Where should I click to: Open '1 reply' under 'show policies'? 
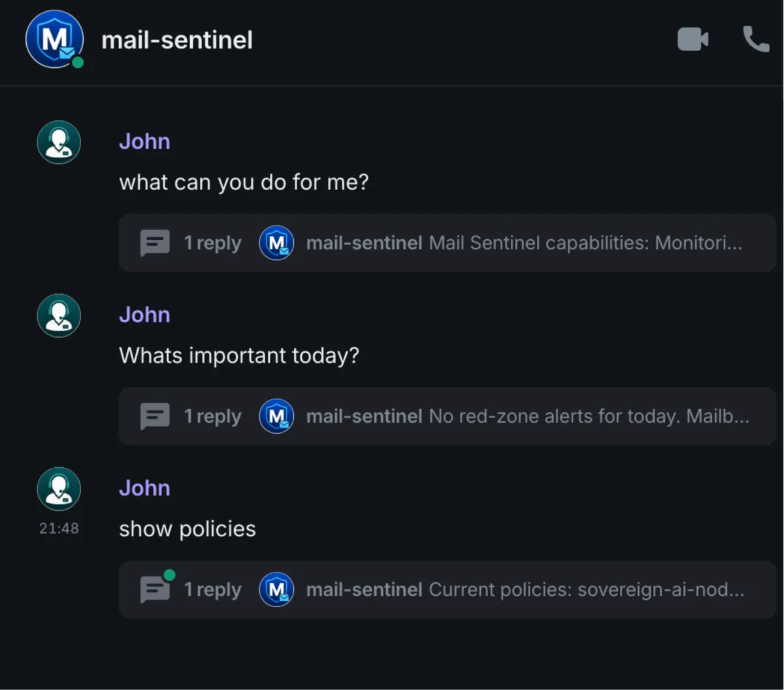pyautogui.click(x=212, y=589)
